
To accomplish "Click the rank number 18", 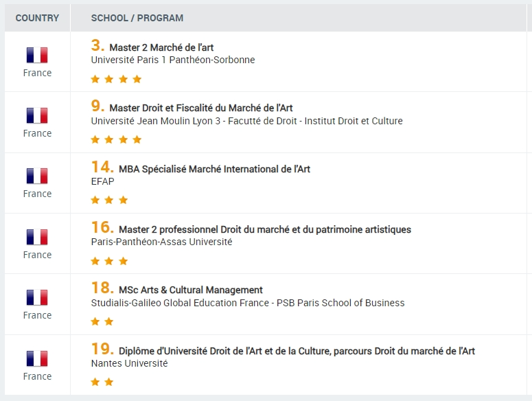I will coord(102,289).
